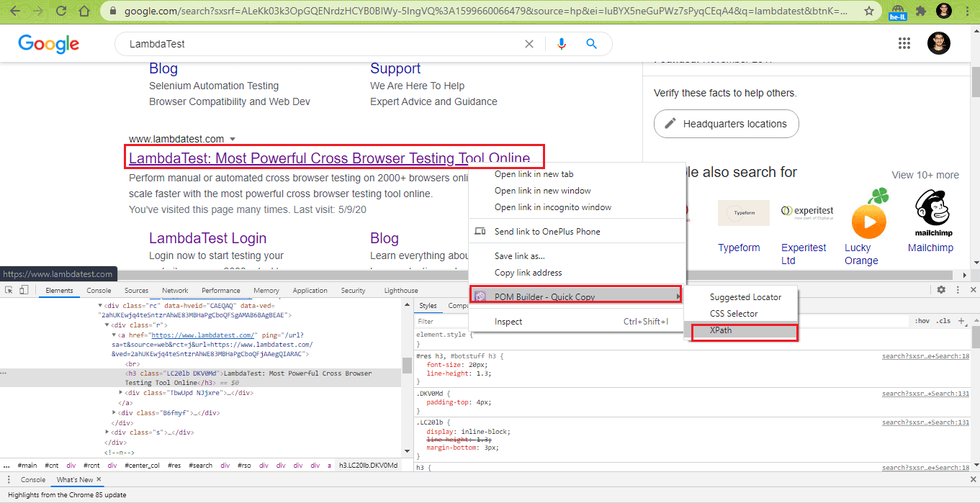Open the www.lambdatest.com result dropdown arrow

click(233, 138)
